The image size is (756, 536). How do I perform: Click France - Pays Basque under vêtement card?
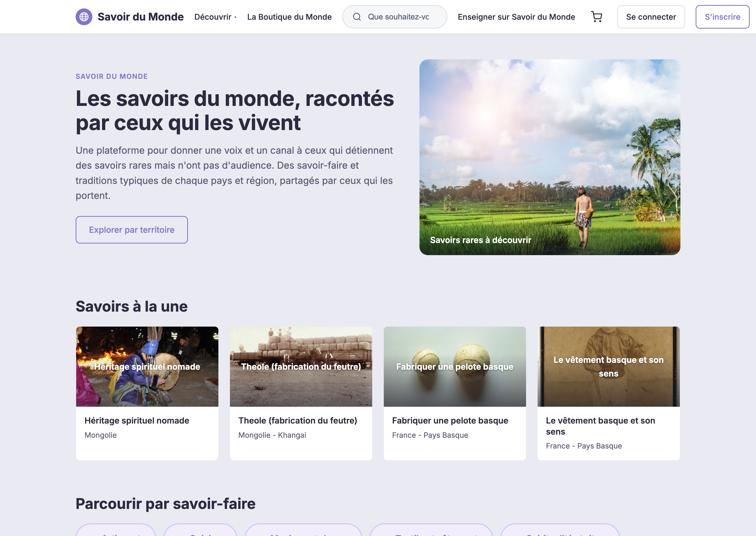[x=584, y=446]
